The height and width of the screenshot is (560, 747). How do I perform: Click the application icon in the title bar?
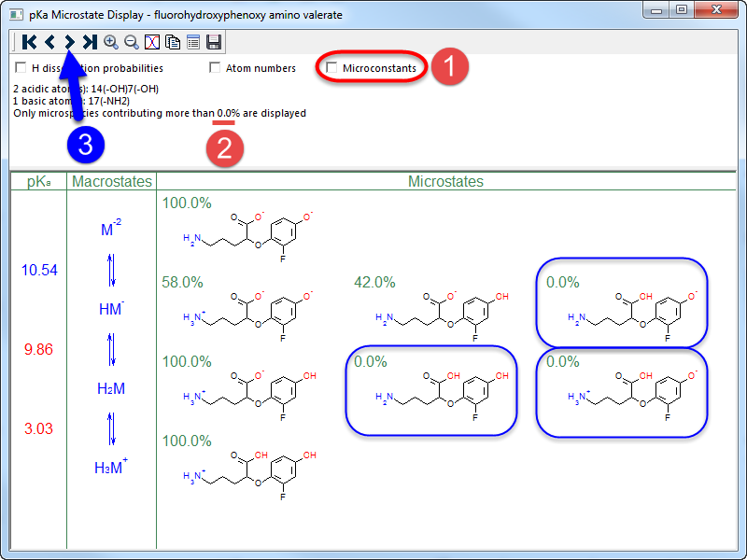(x=16, y=14)
